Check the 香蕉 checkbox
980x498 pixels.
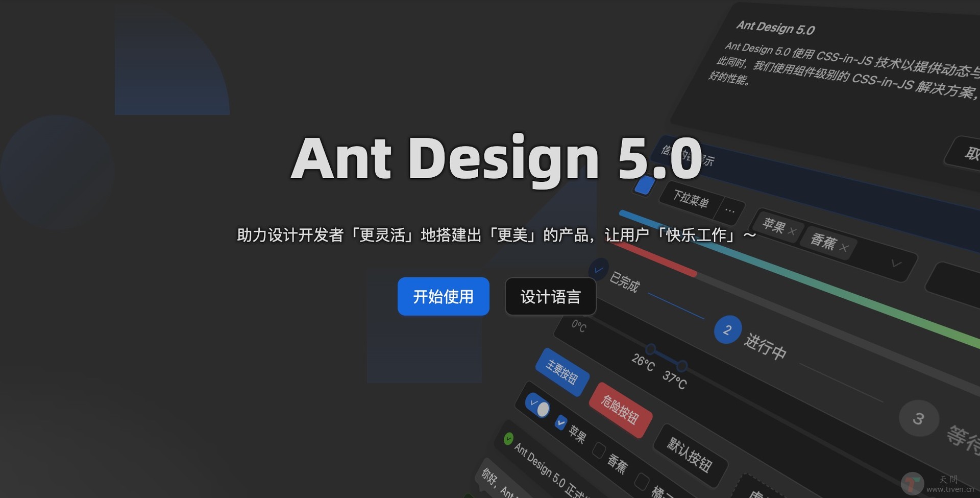tap(599, 450)
